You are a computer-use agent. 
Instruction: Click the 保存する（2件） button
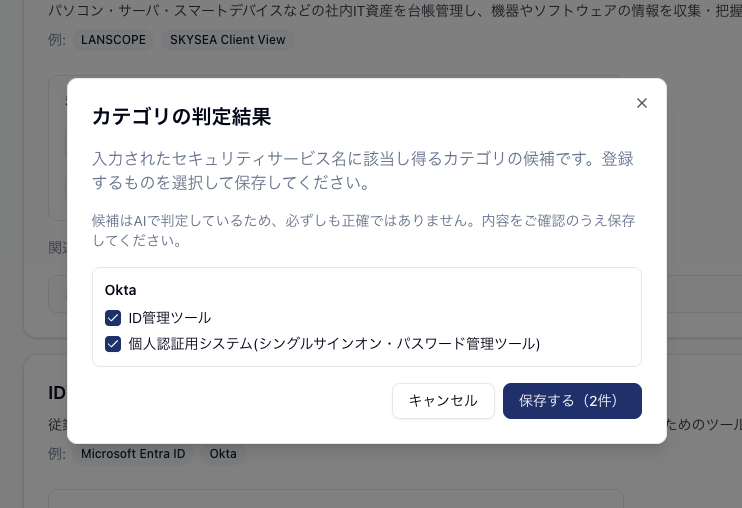(x=572, y=401)
